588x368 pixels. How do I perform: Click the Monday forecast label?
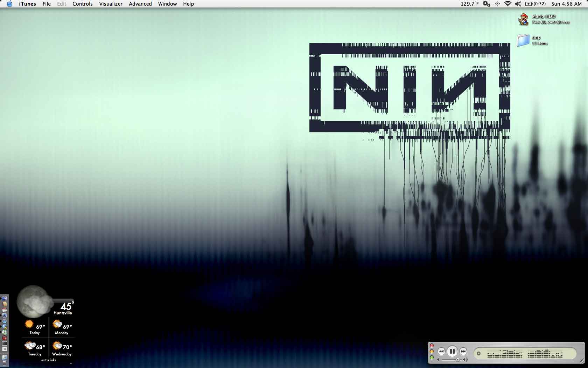(62, 333)
